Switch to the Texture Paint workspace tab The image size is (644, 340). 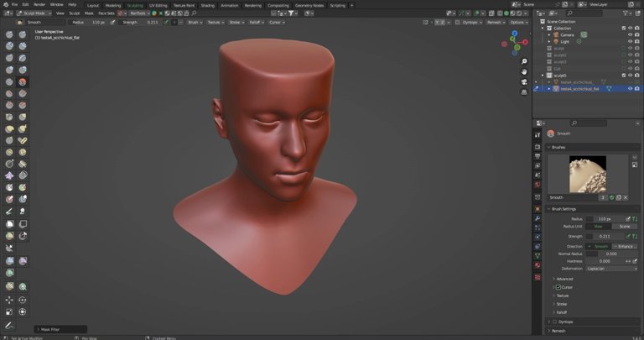(183, 5)
